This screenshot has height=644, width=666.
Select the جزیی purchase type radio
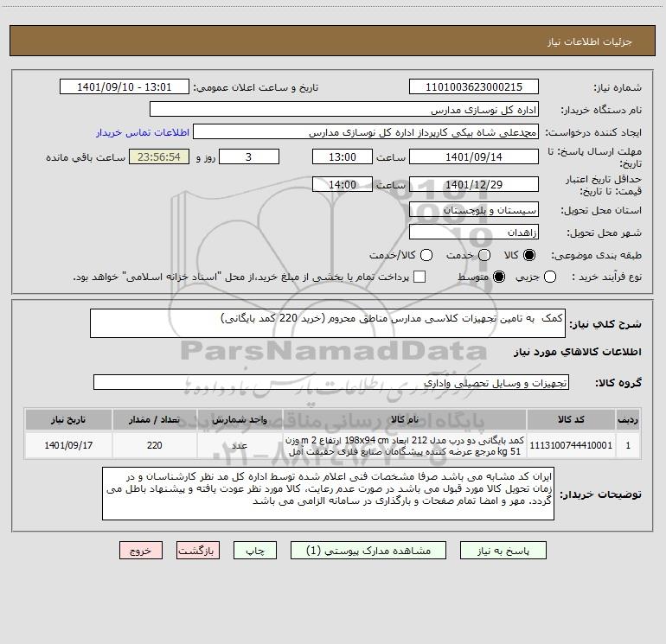tap(549, 277)
